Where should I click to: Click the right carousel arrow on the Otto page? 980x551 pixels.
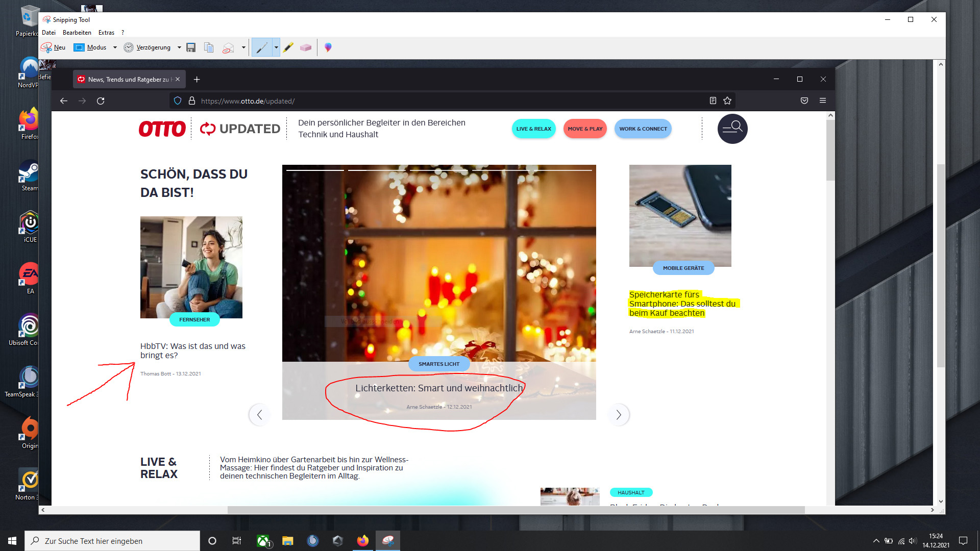click(619, 415)
